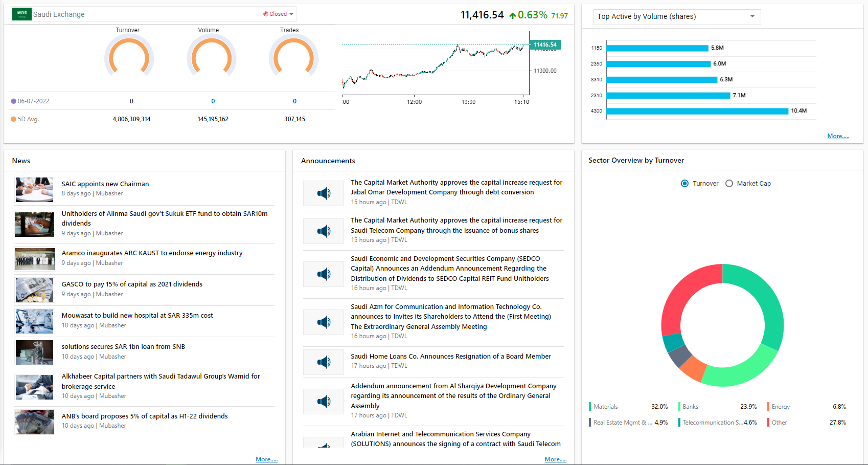Open Alinma Saudi gov't Sukuk ETF news
The width and height of the screenshot is (868, 465).
coord(165,218)
